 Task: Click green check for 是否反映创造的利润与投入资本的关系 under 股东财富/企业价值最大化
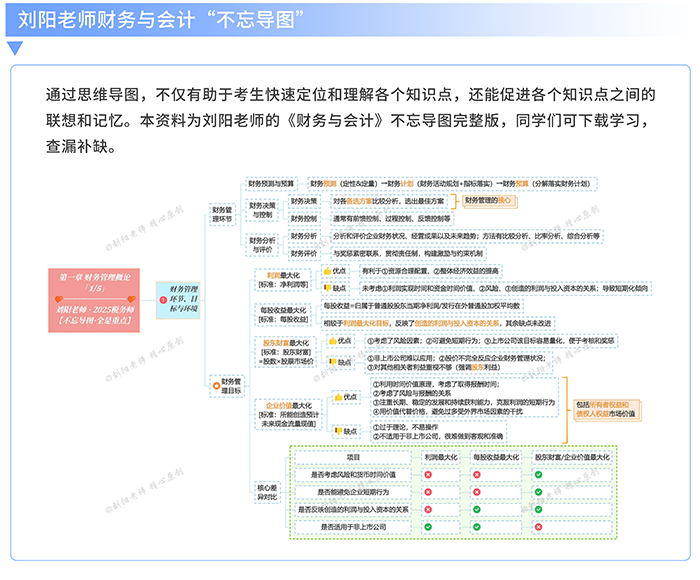(x=538, y=509)
